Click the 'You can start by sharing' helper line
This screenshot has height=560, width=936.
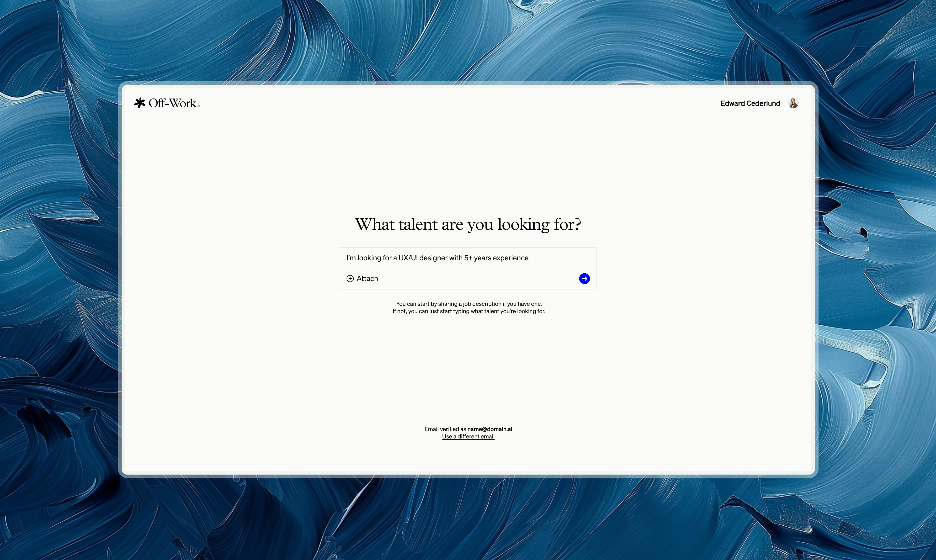coord(469,304)
